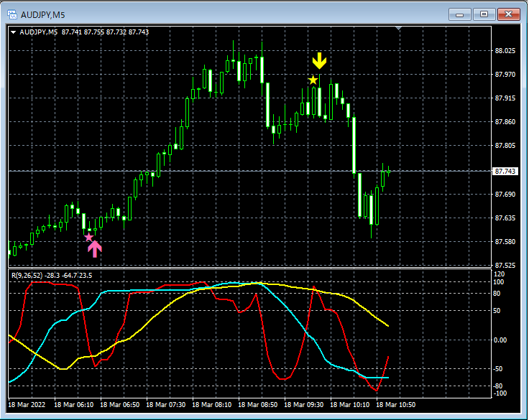Click the 18 Mar 06:10 time label
Image resolution: width=529 pixels, height=420 pixels.
point(74,404)
